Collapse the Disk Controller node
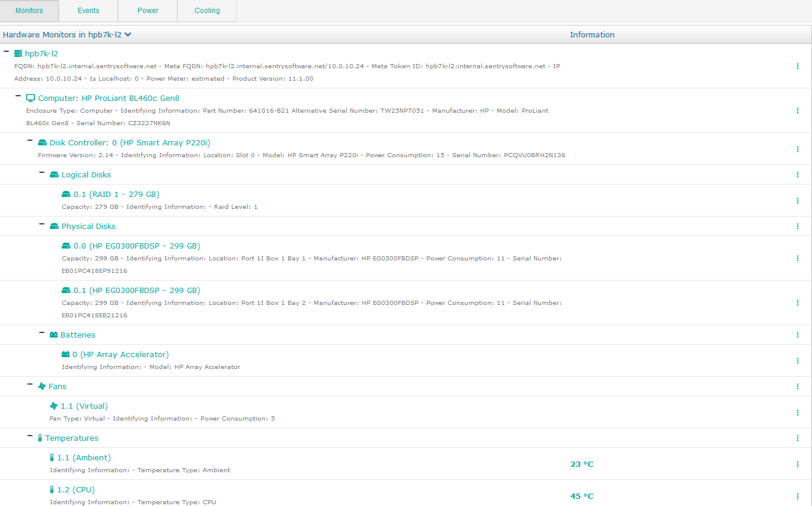The height and width of the screenshot is (506, 812). [30, 141]
